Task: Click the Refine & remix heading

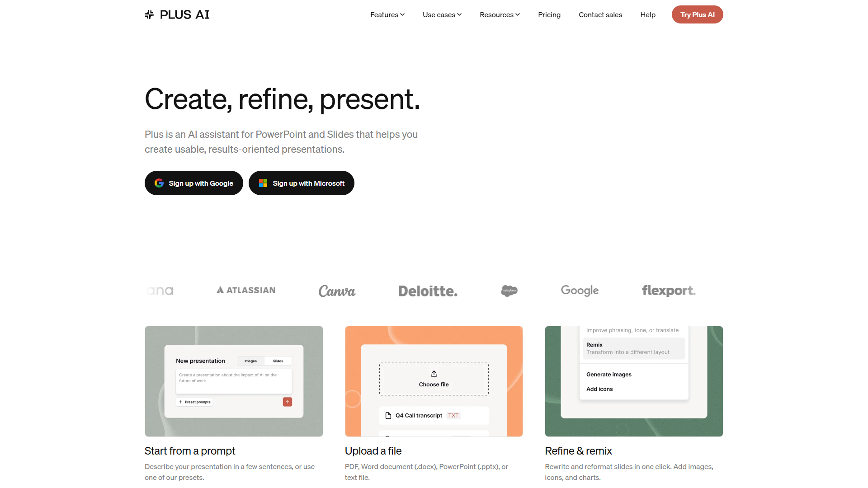Action: point(578,451)
